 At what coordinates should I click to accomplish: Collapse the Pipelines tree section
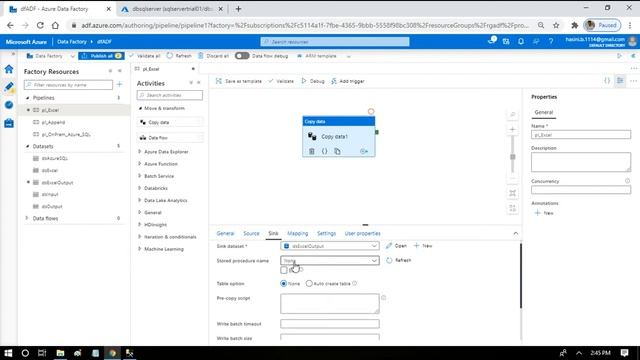click(x=28, y=98)
